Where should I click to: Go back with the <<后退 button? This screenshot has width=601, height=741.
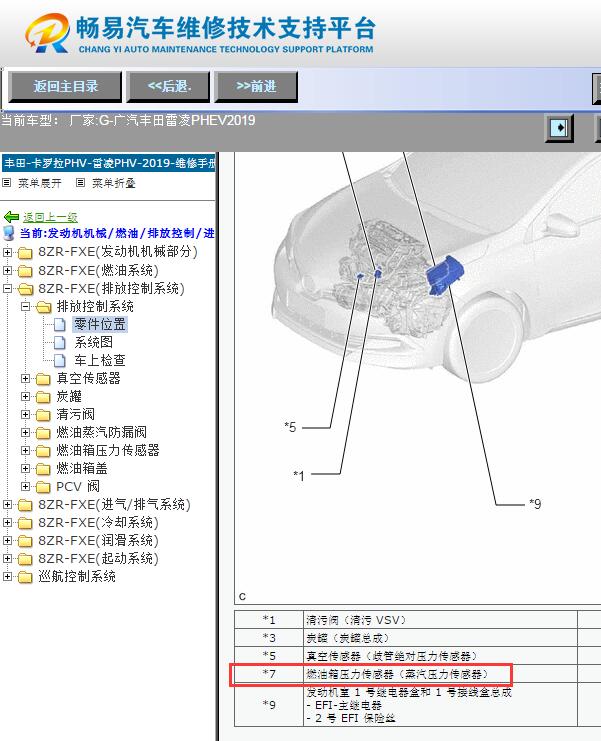[x=169, y=86]
